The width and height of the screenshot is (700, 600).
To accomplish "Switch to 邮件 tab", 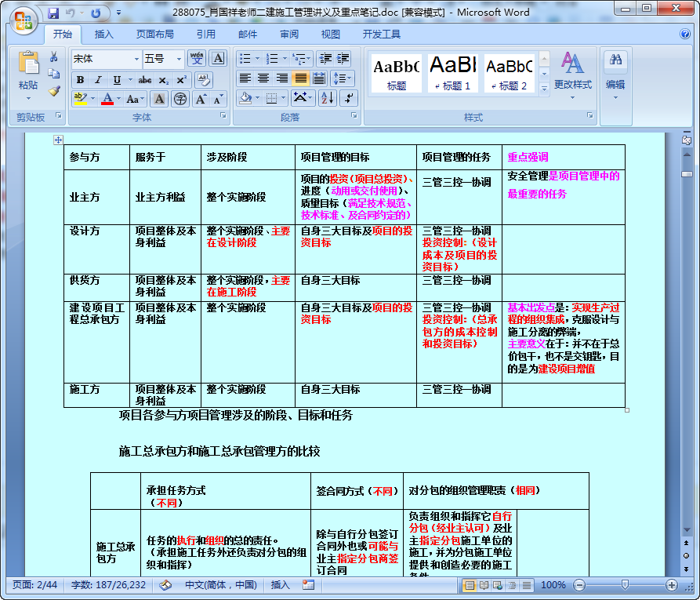I will (248, 34).
